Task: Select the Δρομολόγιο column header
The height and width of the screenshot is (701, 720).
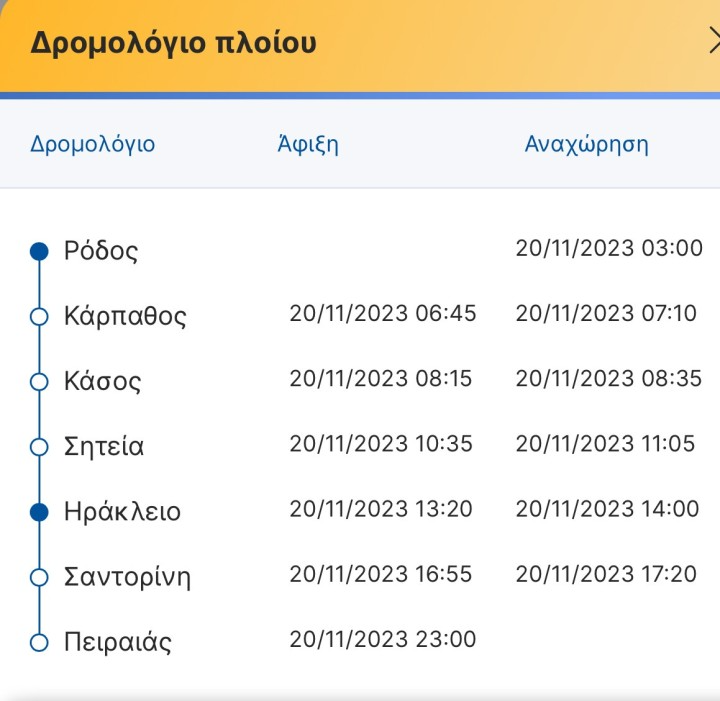Action: click(x=93, y=144)
